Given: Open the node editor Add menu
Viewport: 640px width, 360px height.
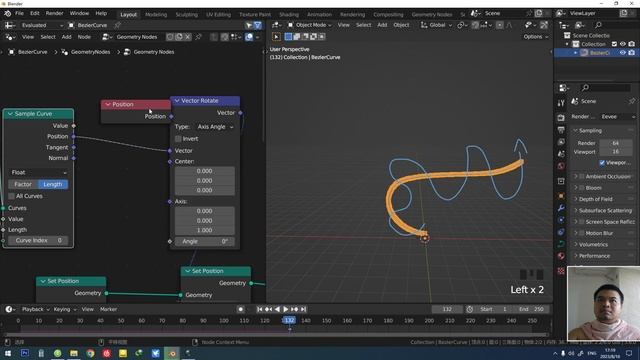Looking at the screenshot, I should (67, 37).
